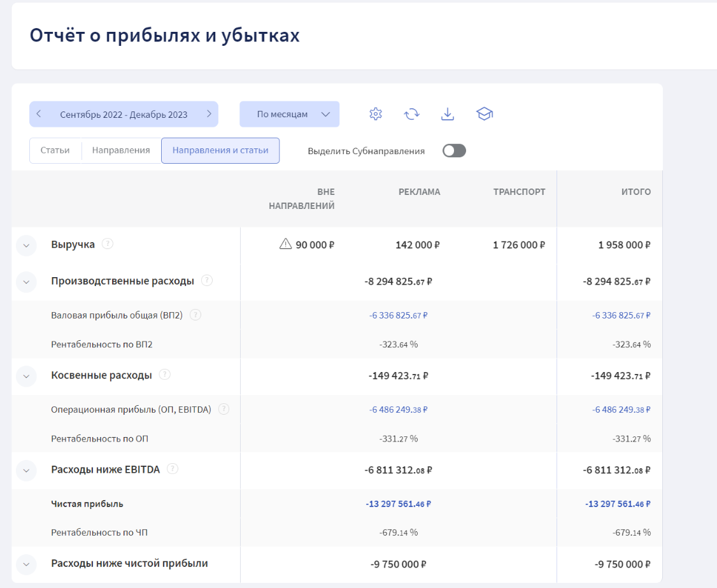Go to previous period with left arrow
This screenshot has height=588, width=717.
point(39,114)
